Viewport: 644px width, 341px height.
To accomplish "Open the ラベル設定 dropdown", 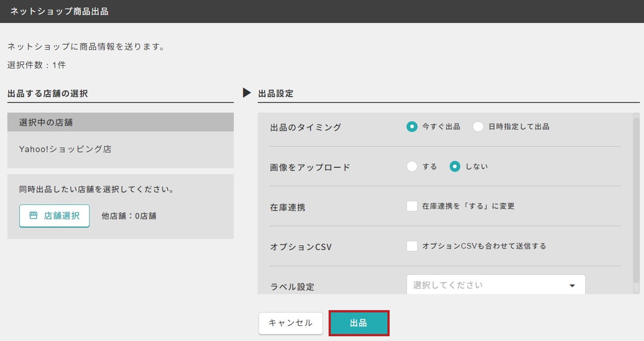I will click(496, 285).
